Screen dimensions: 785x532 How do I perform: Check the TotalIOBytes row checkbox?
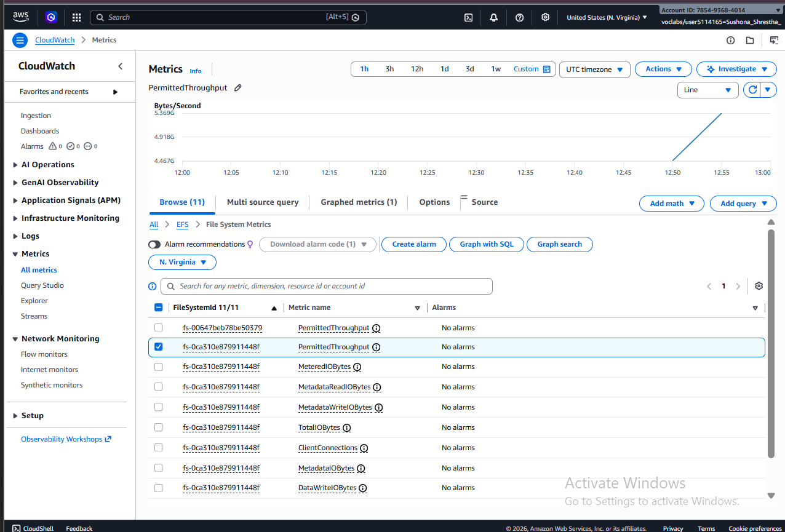[158, 427]
